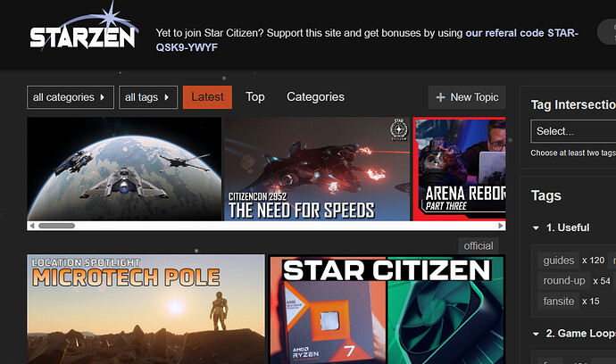Collapse the 1. Useful tag group

tap(536, 227)
